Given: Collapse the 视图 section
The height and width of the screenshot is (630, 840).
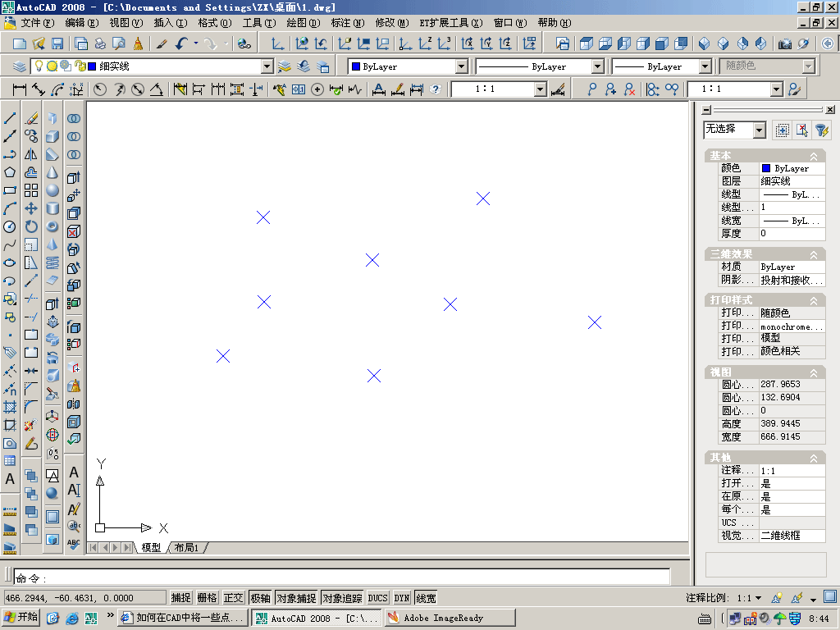Looking at the screenshot, I should coord(814,372).
